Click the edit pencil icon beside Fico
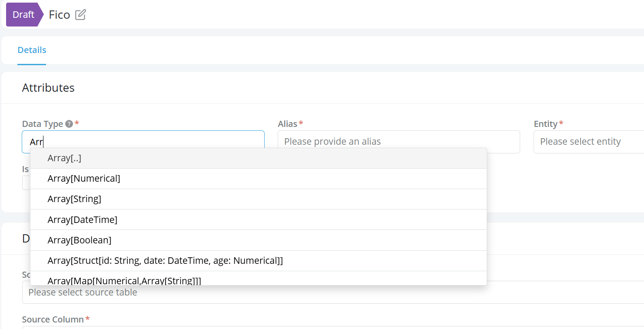This screenshot has width=644, height=329. tap(80, 15)
